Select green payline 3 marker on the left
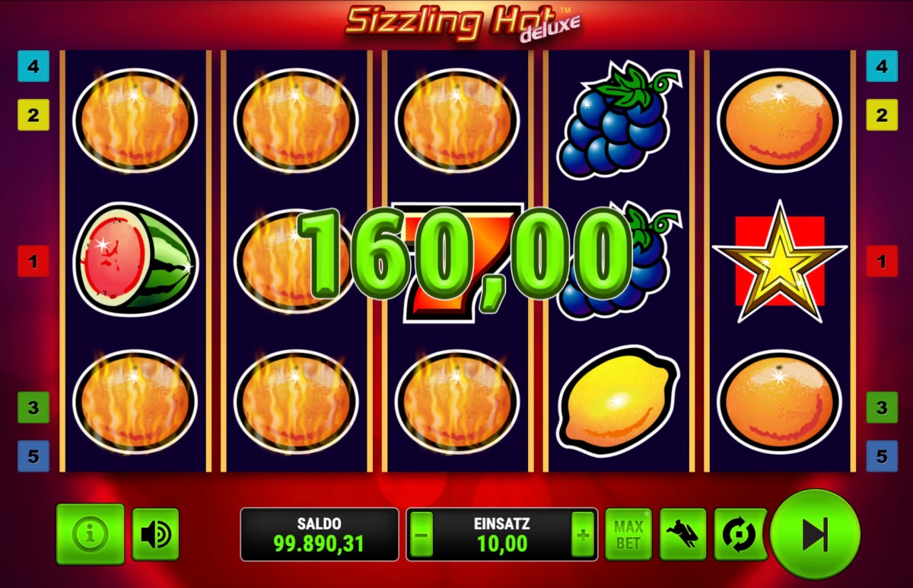 (33, 408)
